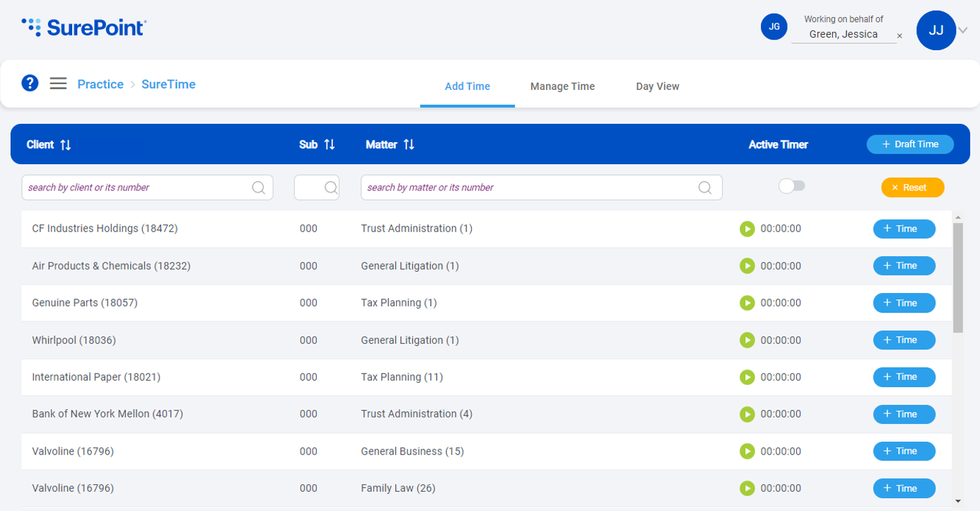Image resolution: width=980 pixels, height=511 pixels.
Task: Sort list by Matter column
Action: pos(409,144)
